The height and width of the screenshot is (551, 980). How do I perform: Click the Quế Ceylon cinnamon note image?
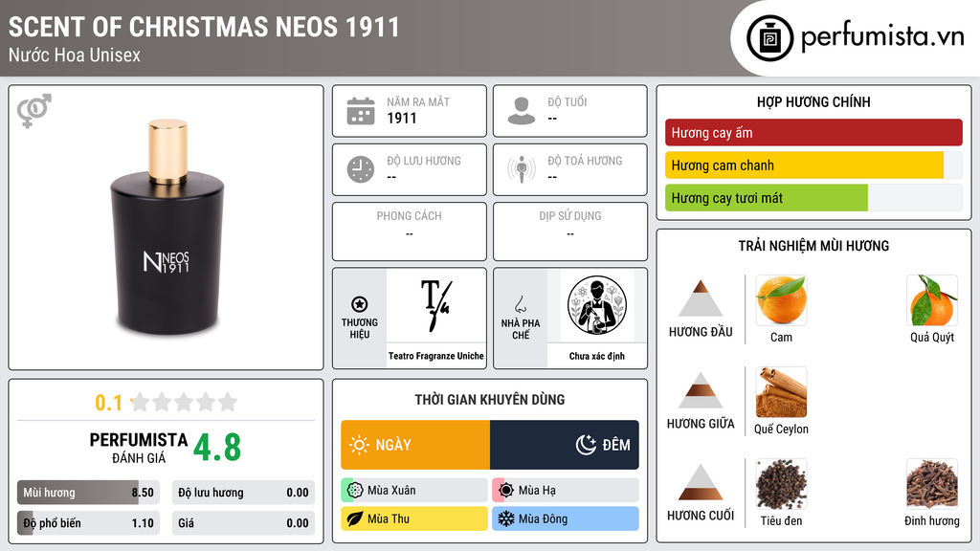(x=781, y=392)
